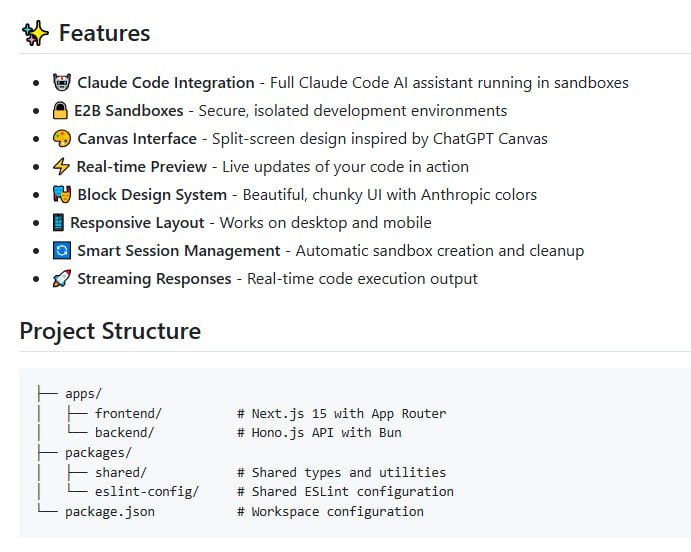Viewport: 691px width, 552px height.
Task: Click package.json in the project tree
Action: tap(110, 511)
